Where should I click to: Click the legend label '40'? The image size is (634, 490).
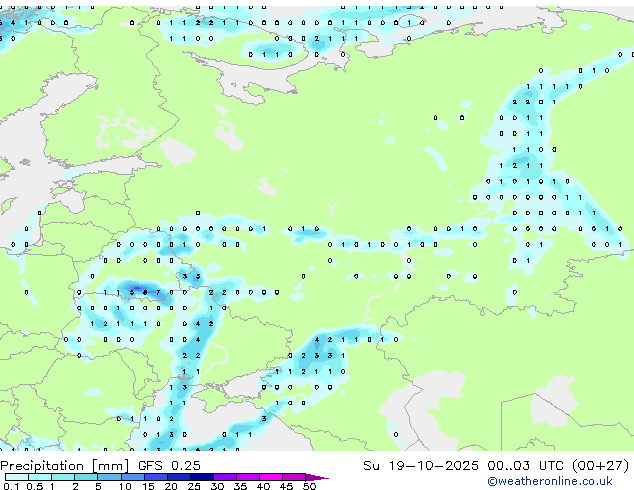[x=263, y=486]
